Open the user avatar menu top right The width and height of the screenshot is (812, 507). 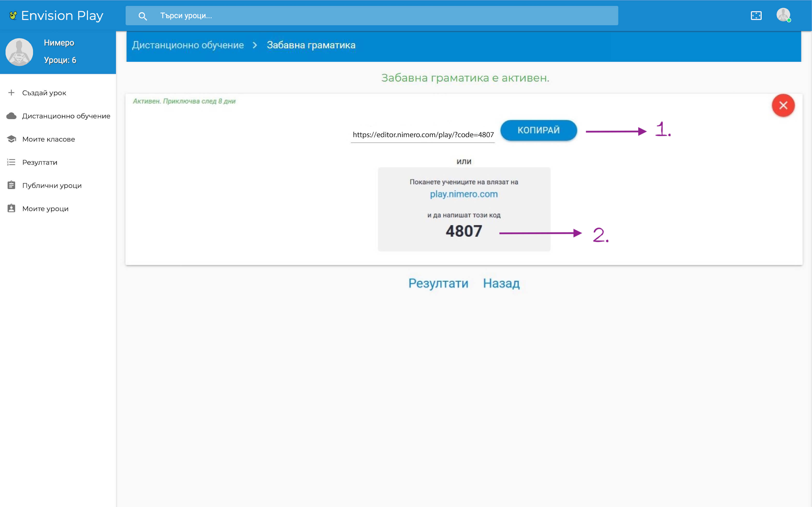tap(783, 15)
